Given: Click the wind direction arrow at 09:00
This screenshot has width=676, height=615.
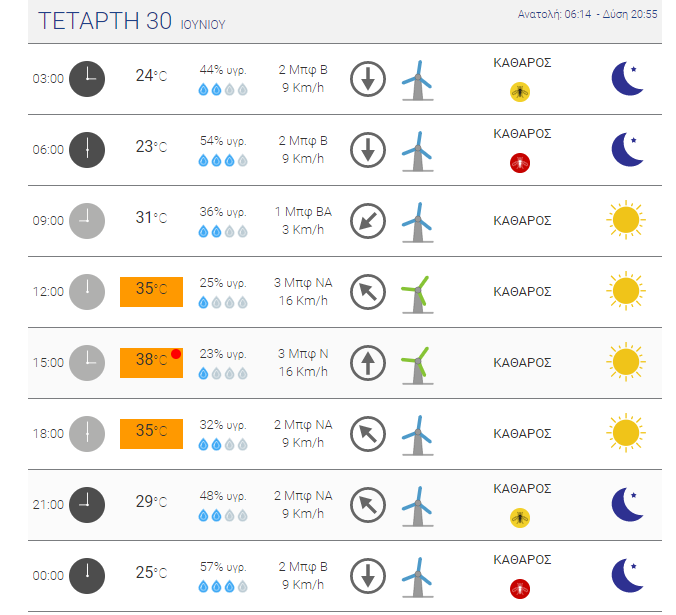Looking at the screenshot, I should point(368,221).
